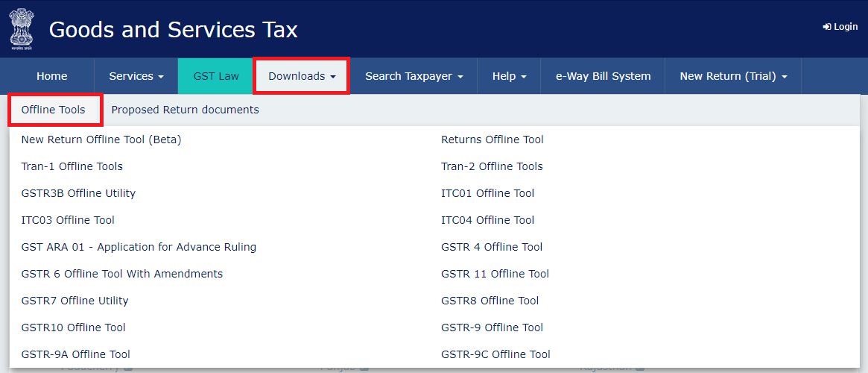Expand the Services dropdown menu
Screen dimensions: 868x373
point(136,76)
